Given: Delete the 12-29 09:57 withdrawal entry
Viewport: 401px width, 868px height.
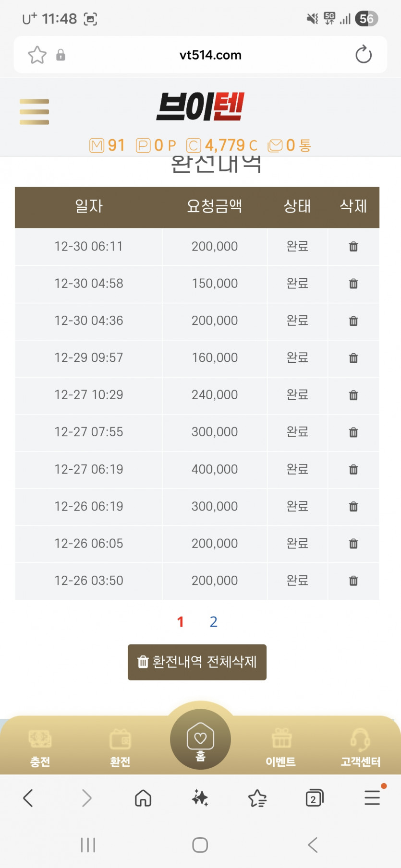Looking at the screenshot, I should [x=353, y=358].
